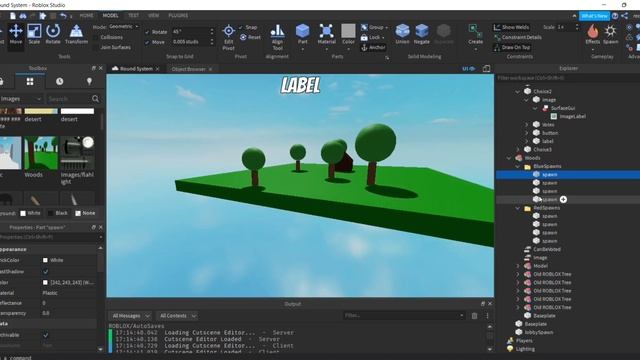
Task: Click the Undo arrow in quick access bar
Action: tap(63, 16)
